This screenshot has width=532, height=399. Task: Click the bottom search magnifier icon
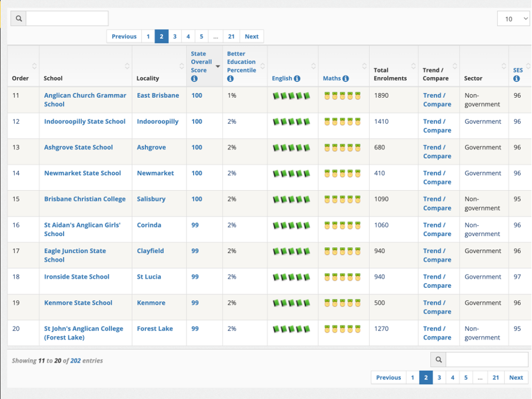(438, 360)
